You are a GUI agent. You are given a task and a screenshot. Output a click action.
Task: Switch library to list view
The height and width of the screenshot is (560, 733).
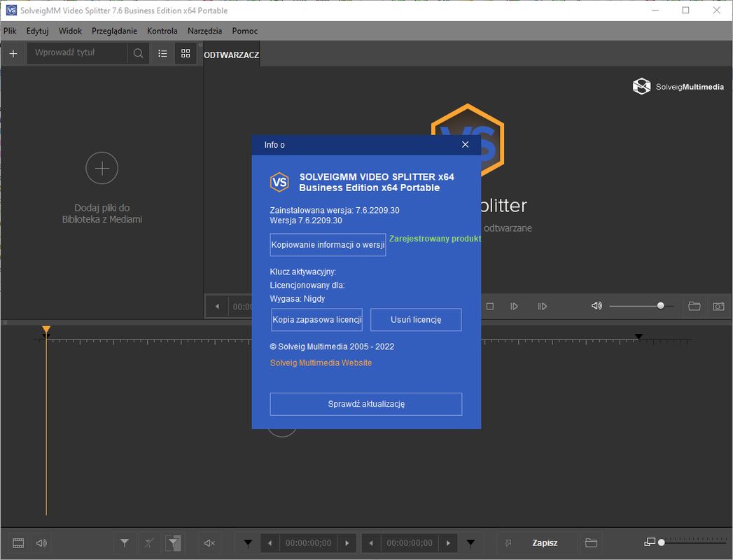(162, 53)
